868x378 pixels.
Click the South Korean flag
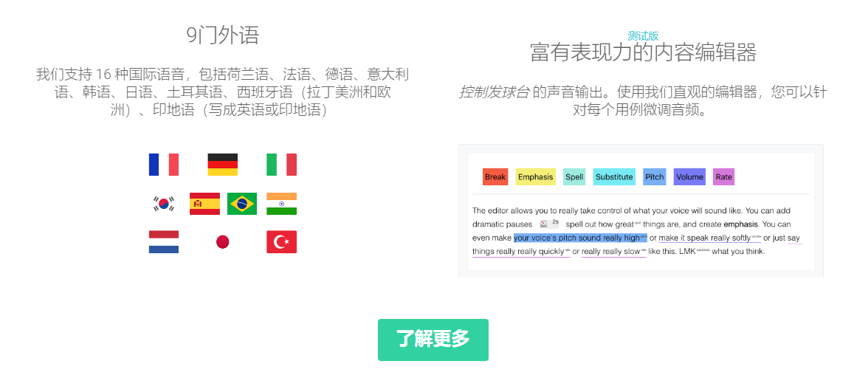click(164, 203)
